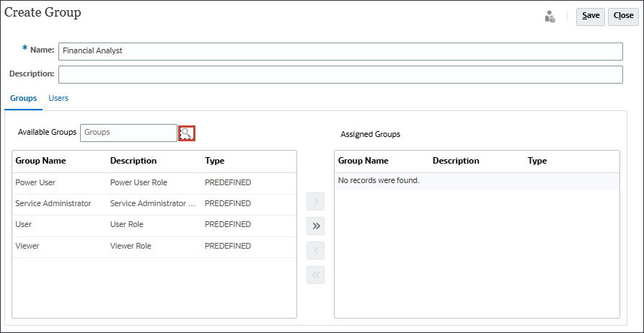Image resolution: width=644 pixels, height=333 pixels.
Task: Click the Available Groups search box
Action: click(128, 133)
